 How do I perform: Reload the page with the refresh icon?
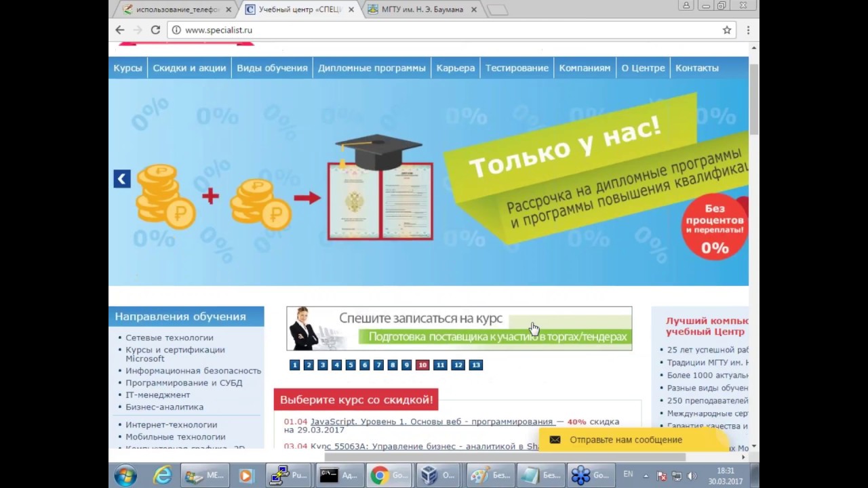tap(155, 30)
